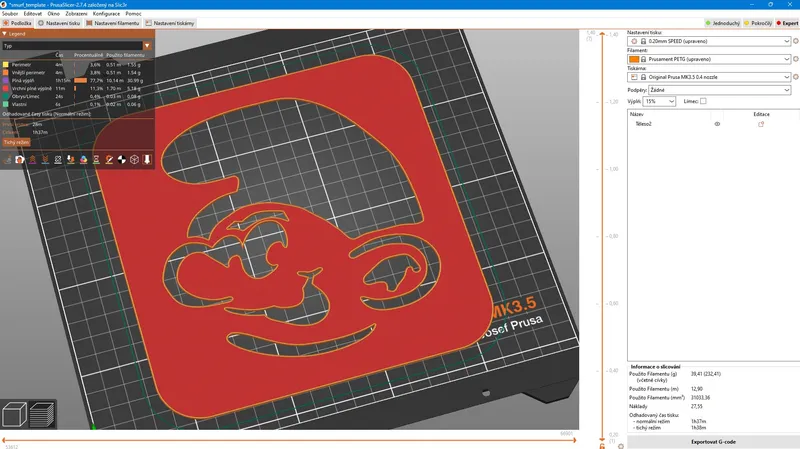
Task: Switch to sliced layers preview view
Action: click(42, 414)
